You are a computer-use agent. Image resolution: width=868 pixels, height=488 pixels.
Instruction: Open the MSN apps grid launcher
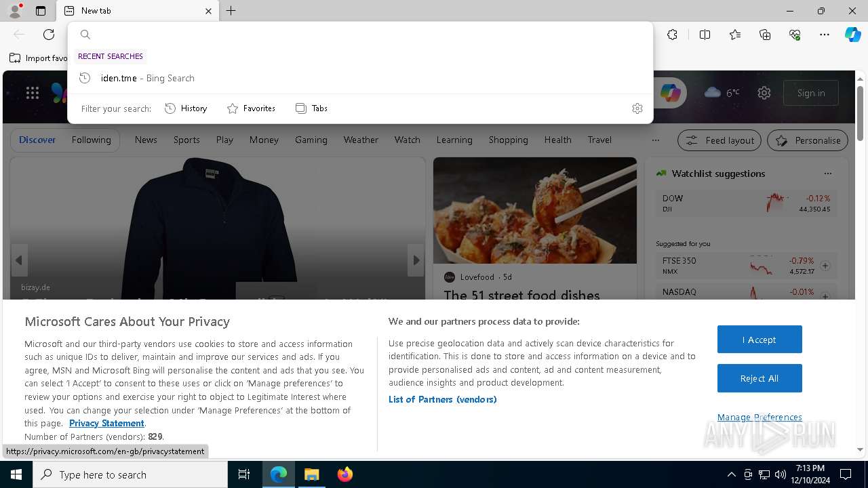tap(33, 93)
